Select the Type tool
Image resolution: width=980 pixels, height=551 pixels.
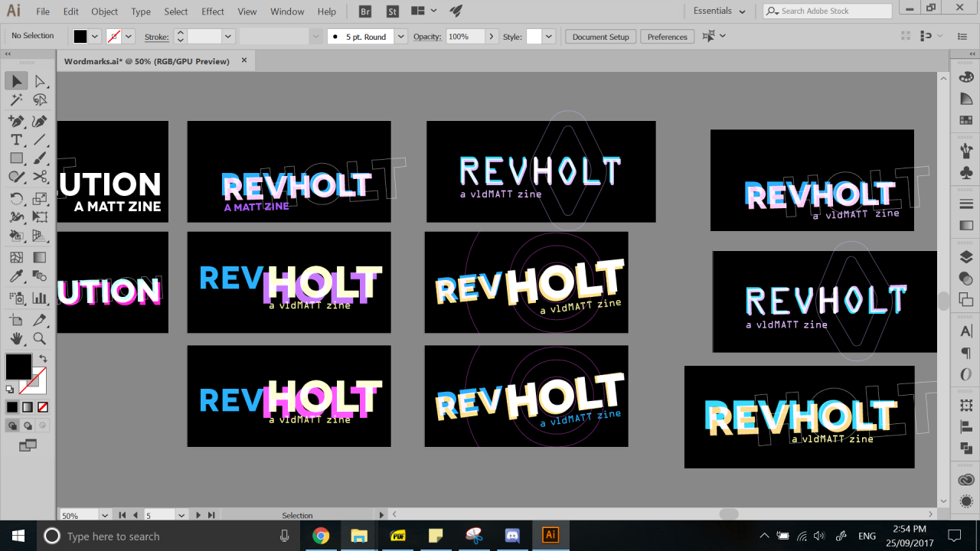pyautogui.click(x=17, y=140)
